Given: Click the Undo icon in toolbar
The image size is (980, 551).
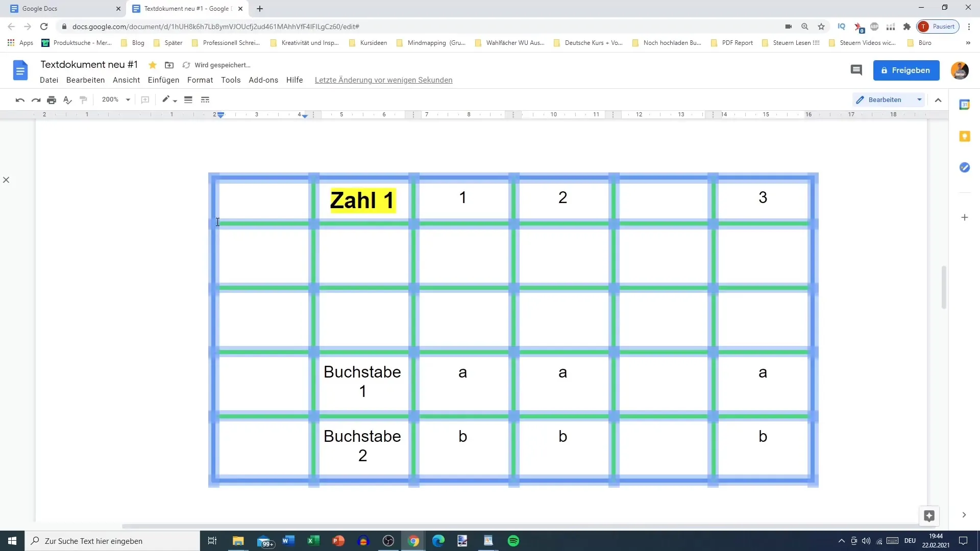Looking at the screenshot, I should (20, 99).
